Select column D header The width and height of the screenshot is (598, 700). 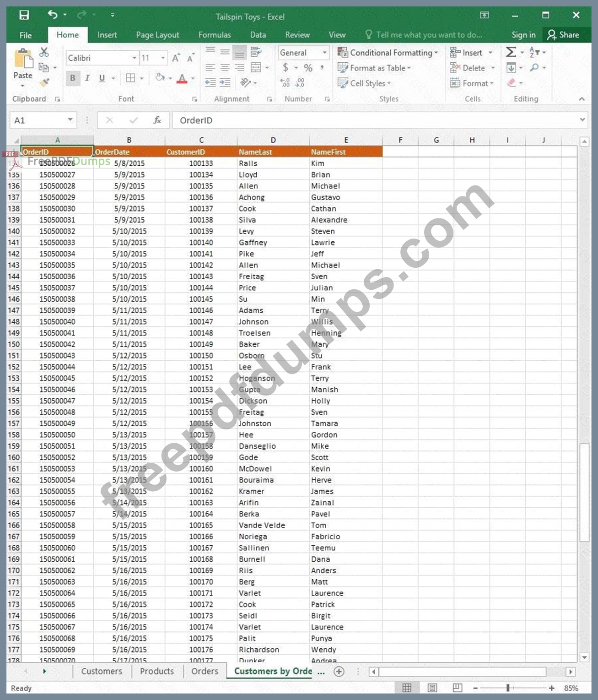coord(273,140)
